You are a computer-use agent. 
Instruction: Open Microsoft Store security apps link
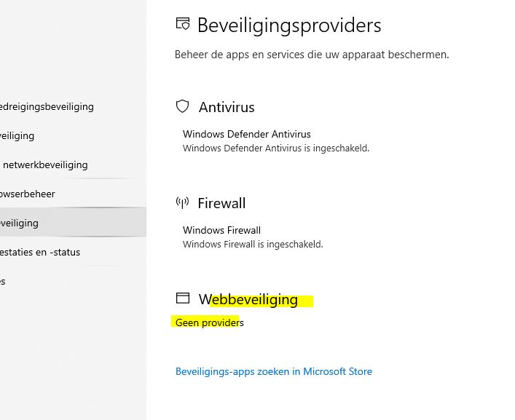coord(273,371)
